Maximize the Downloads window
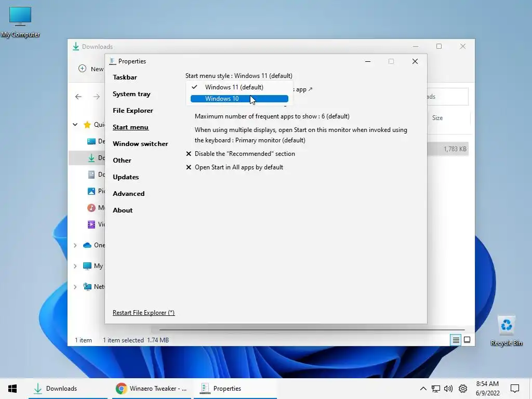The width and height of the screenshot is (532, 399). (x=438, y=46)
